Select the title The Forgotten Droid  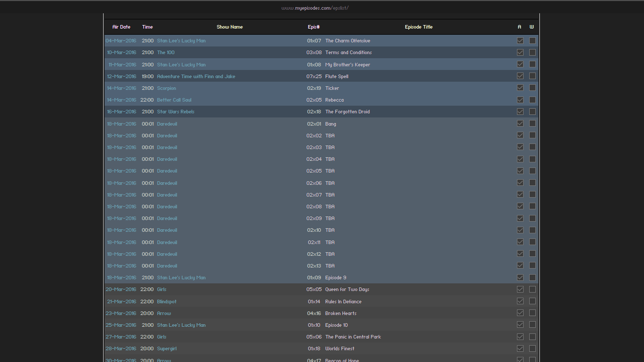(348, 112)
